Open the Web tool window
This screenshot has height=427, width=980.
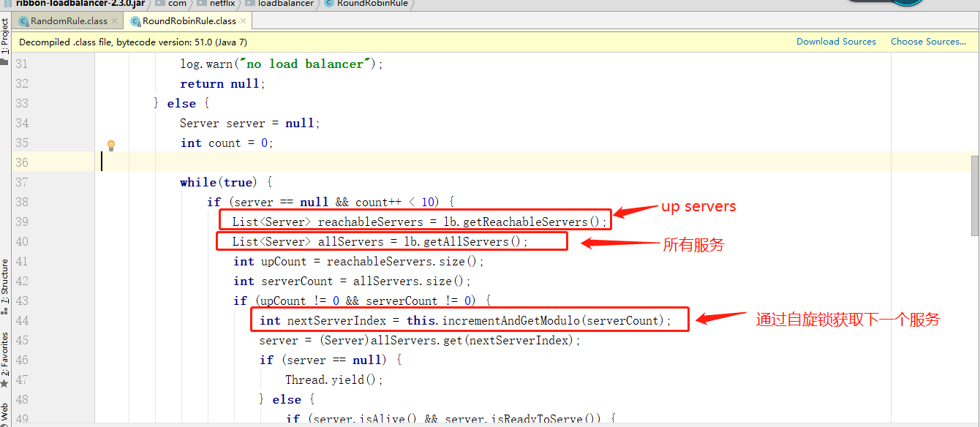(5, 413)
